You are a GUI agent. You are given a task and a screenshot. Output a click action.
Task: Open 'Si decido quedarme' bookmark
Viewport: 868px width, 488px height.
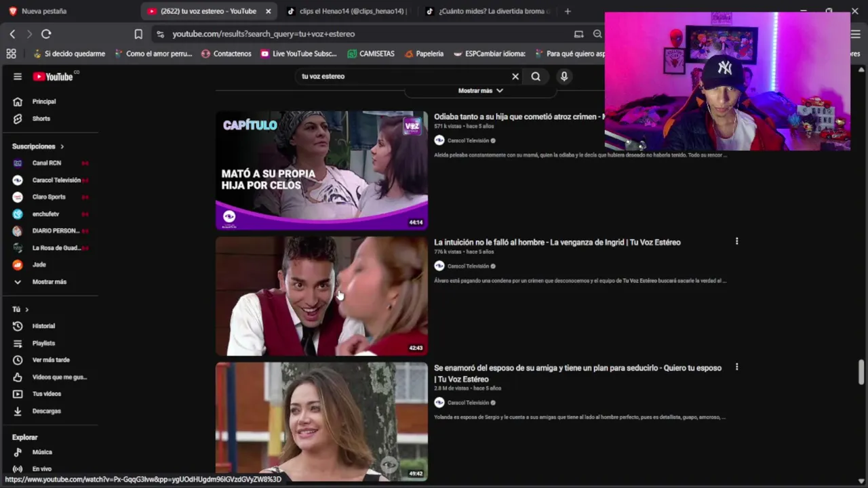click(69, 54)
